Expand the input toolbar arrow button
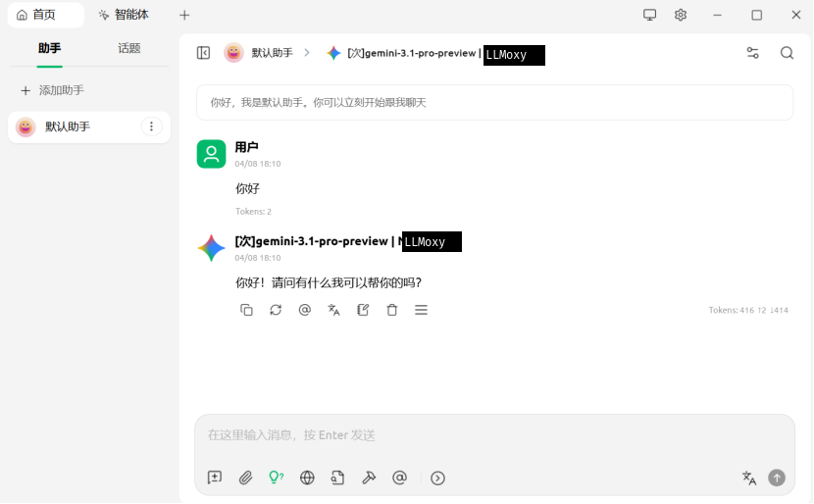 pos(437,479)
